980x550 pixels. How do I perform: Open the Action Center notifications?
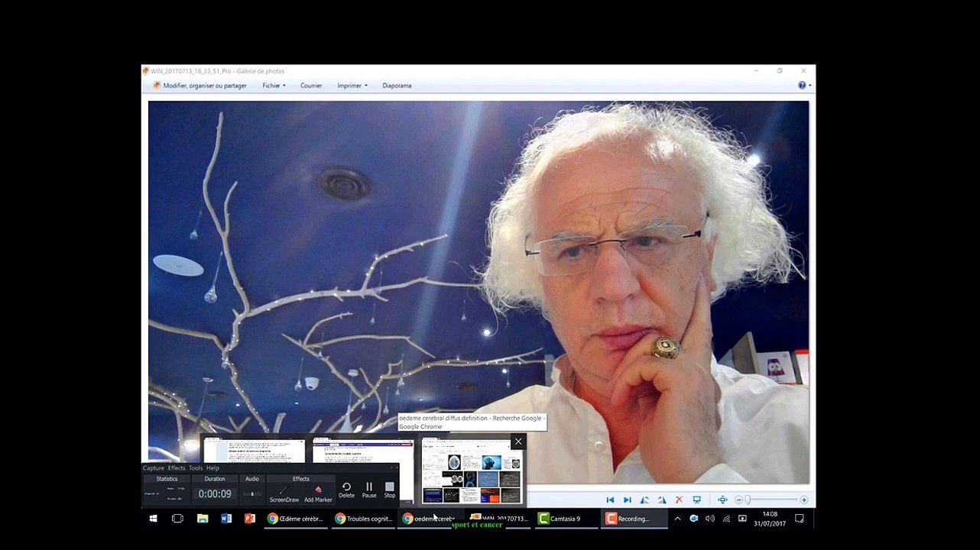click(x=800, y=519)
